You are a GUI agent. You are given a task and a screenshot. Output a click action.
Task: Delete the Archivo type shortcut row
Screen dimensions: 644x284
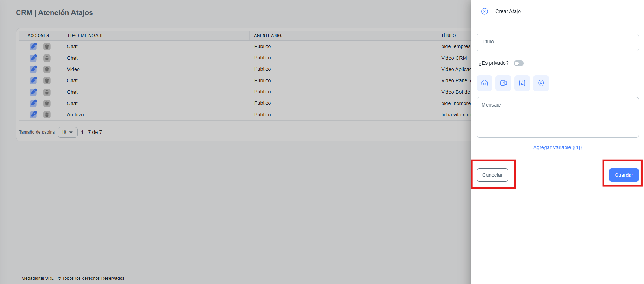tap(47, 115)
